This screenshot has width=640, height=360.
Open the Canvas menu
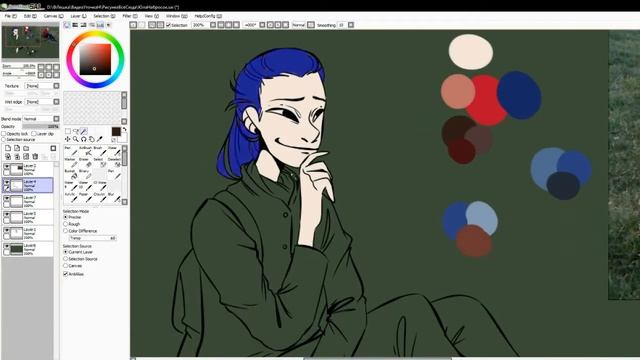[x=53, y=16]
